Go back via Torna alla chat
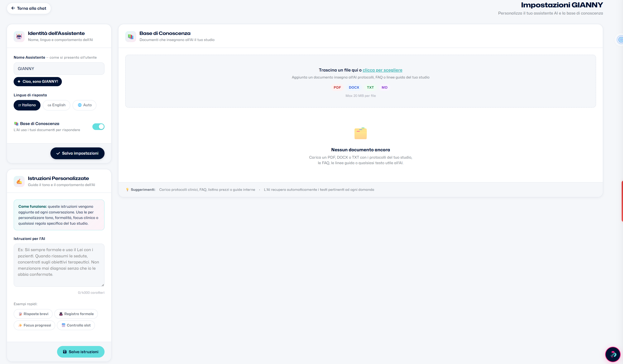 tap(29, 8)
